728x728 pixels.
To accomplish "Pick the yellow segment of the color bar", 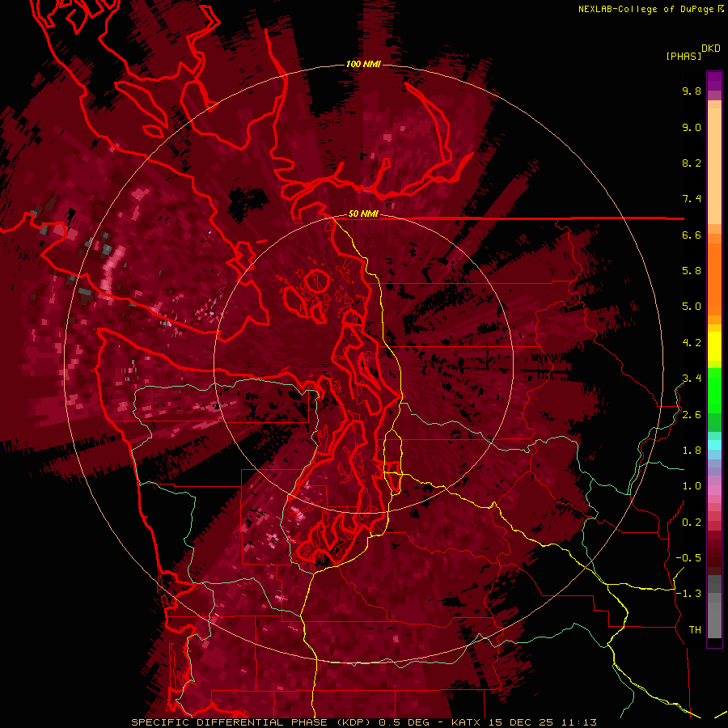I will pos(714,346).
